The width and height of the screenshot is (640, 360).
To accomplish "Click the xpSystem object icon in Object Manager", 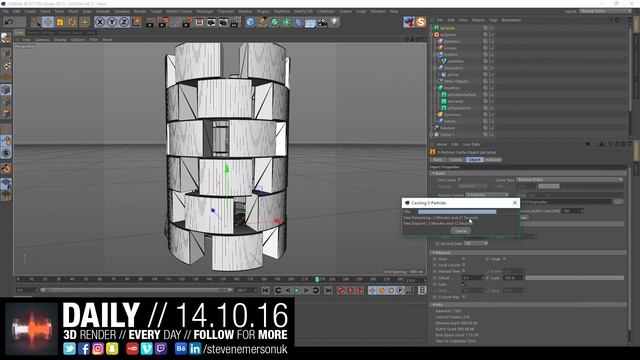I will click(x=436, y=35).
